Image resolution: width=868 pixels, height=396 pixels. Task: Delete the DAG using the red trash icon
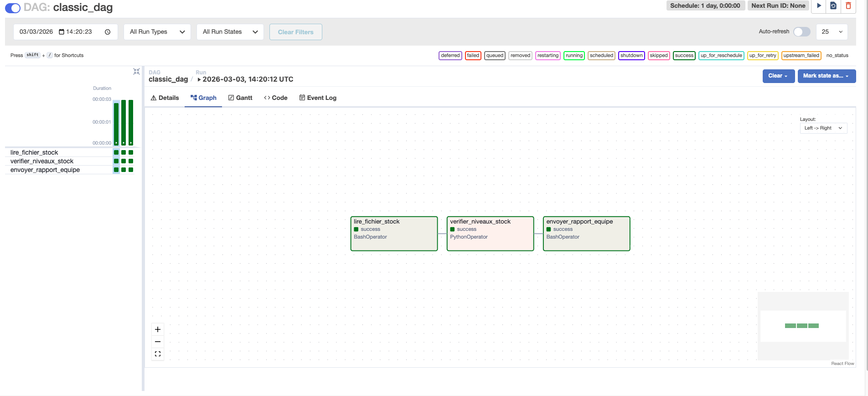pyautogui.click(x=848, y=6)
